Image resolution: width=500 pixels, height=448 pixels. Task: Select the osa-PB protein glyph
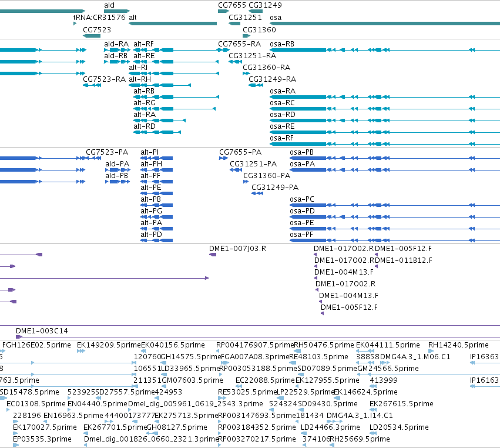395,158
